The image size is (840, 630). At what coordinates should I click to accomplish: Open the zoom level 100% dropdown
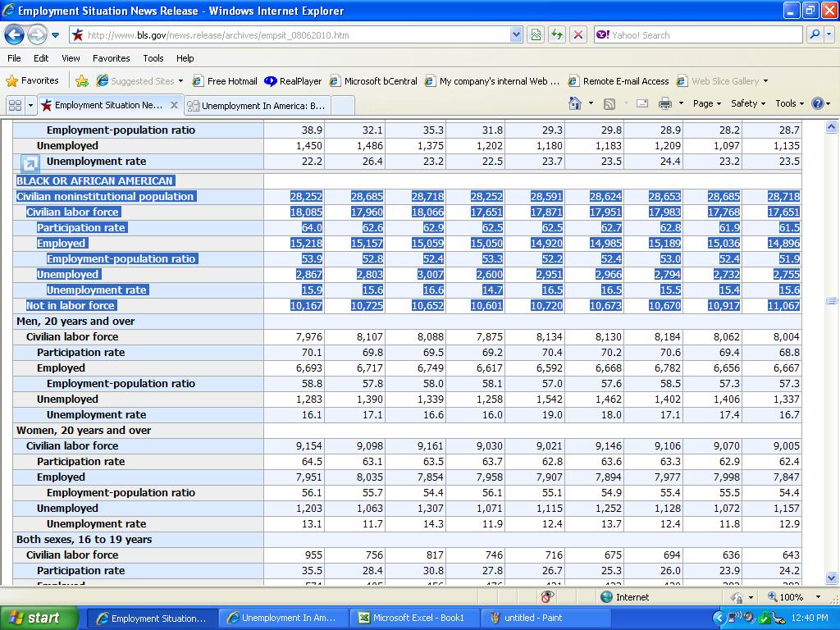point(818,597)
